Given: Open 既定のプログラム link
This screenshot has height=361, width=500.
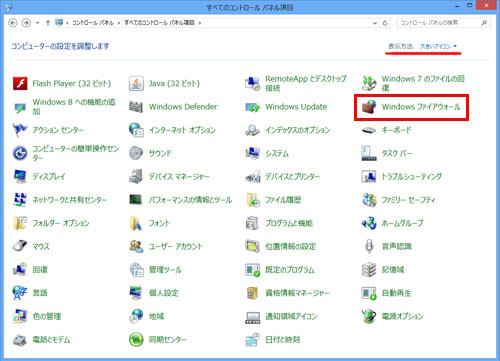Looking at the screenshot, I should (290, 270).
